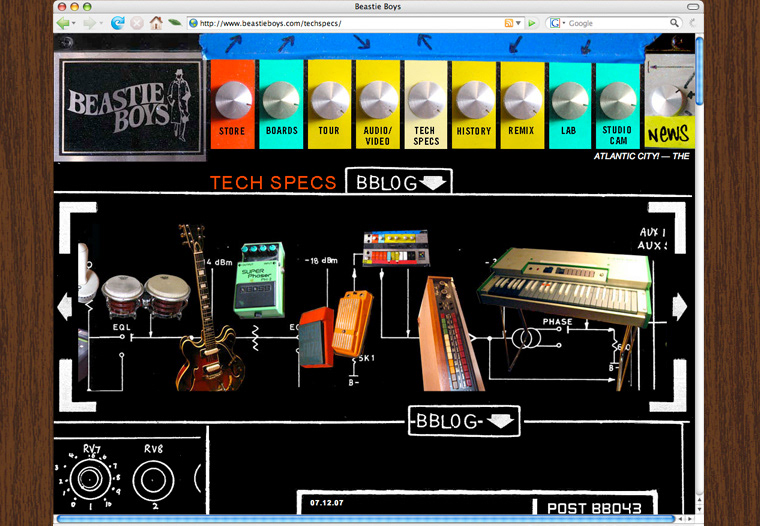Go back with the browser back arrow
Image resolution: width=760 pixels, height=526 pixels.
(x=63, y=23)
